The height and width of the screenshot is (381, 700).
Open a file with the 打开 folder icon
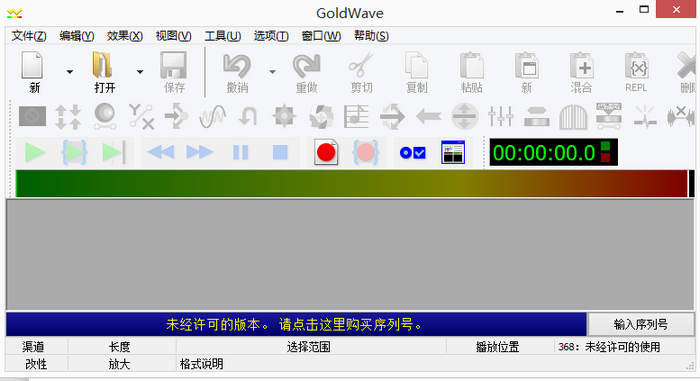pyautogui.click(x=103, y=66)
